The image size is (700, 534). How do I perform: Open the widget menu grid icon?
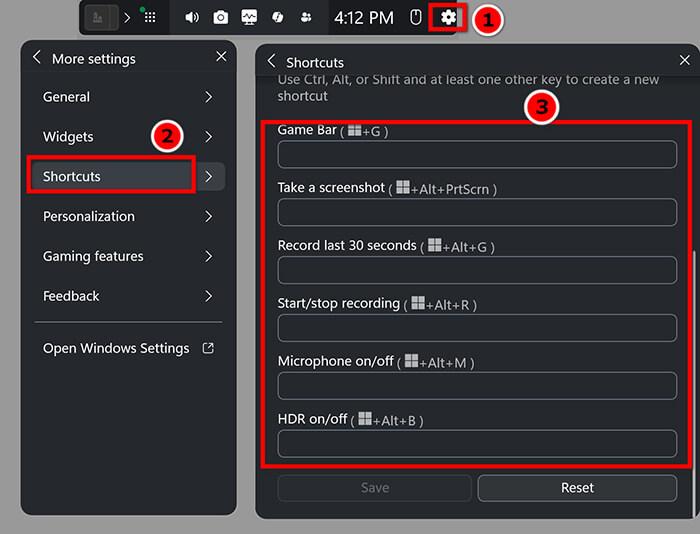[x=149, y=18]
